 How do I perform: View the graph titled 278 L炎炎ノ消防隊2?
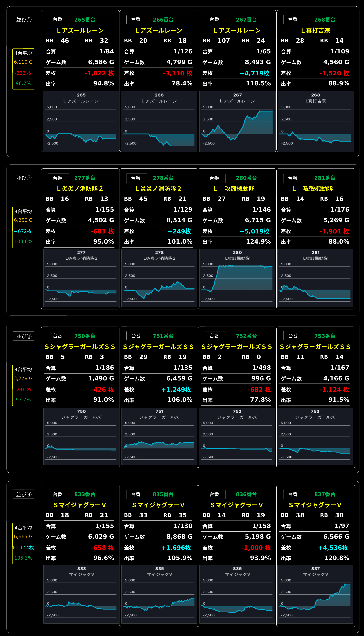pyautogui.click(x=160, y=278)
